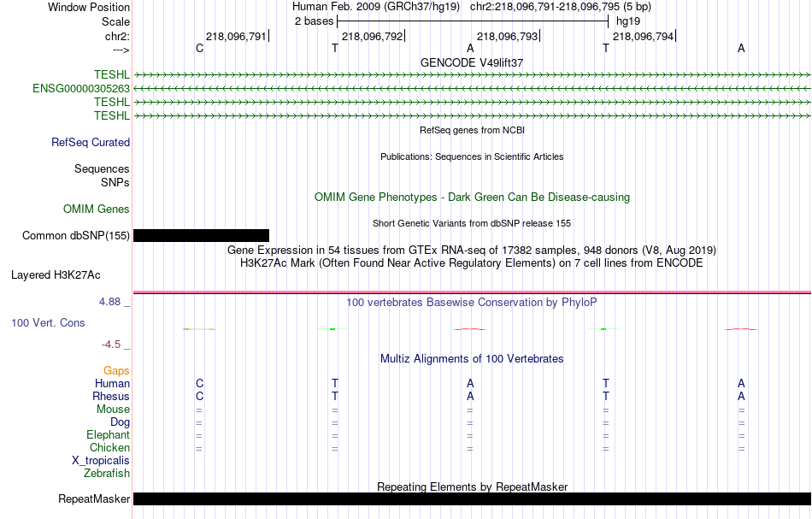This screenshot has width=812, height=519.
Task: Click the Human alignment row label
Action: (x=112, y=384)
